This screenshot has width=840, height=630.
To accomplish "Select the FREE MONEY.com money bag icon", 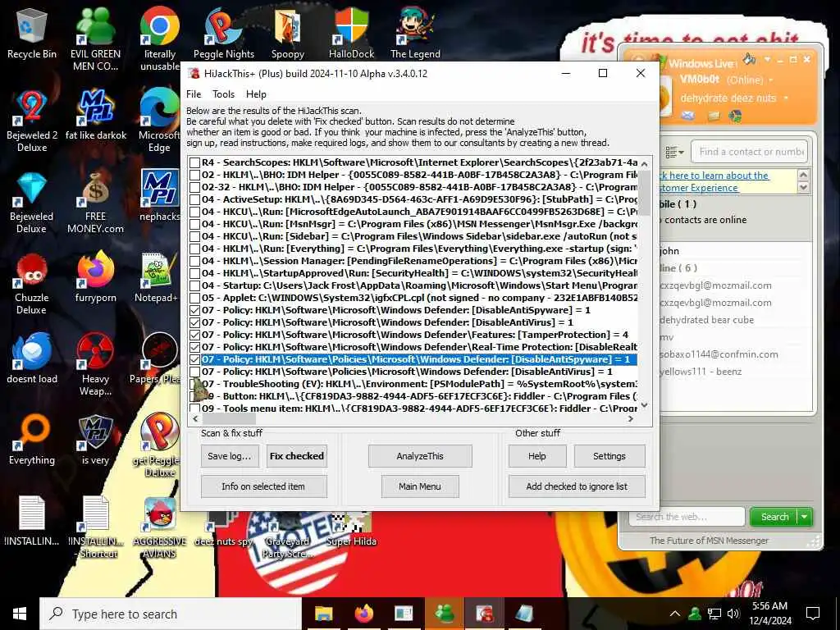I will coord(95,203).
